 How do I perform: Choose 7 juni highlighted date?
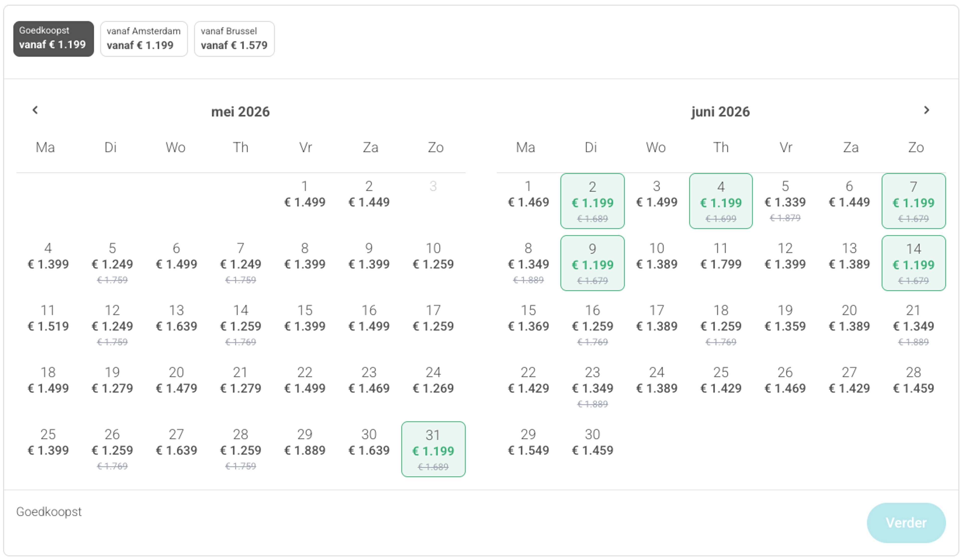(x=913, y=201)
